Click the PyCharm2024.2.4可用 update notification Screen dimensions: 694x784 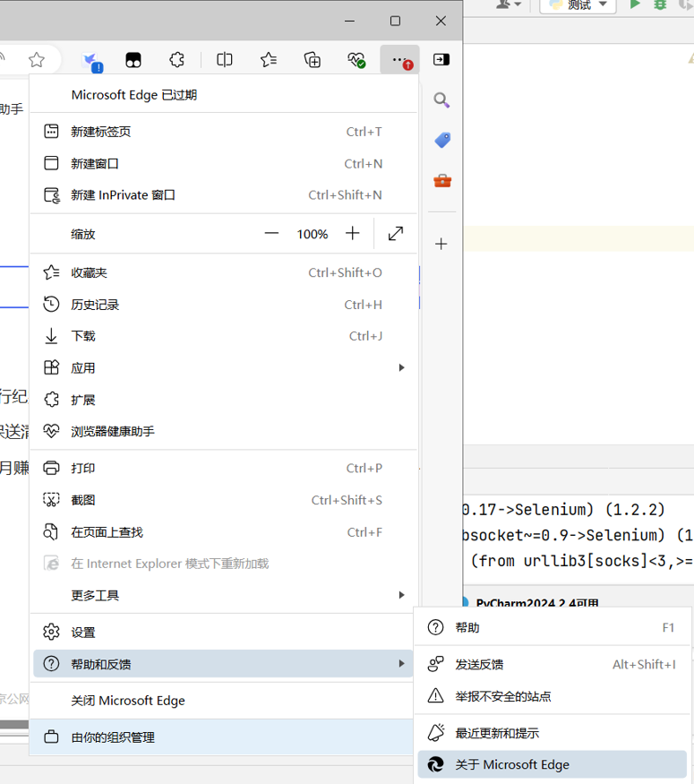coord(537,603)
